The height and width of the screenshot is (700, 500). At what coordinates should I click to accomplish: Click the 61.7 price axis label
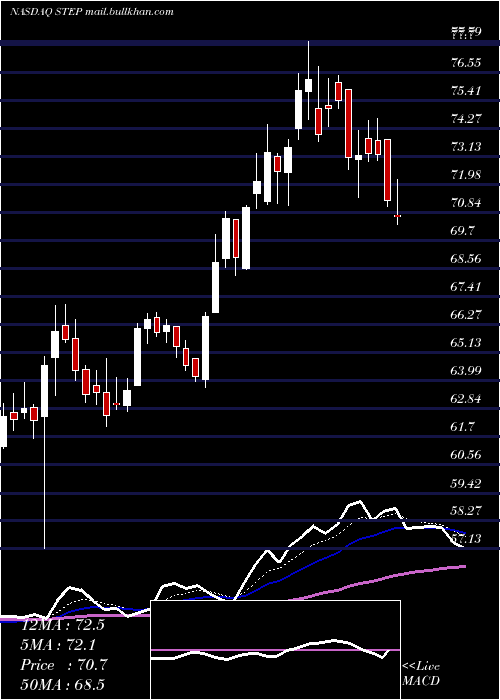(x=462, y=426)
